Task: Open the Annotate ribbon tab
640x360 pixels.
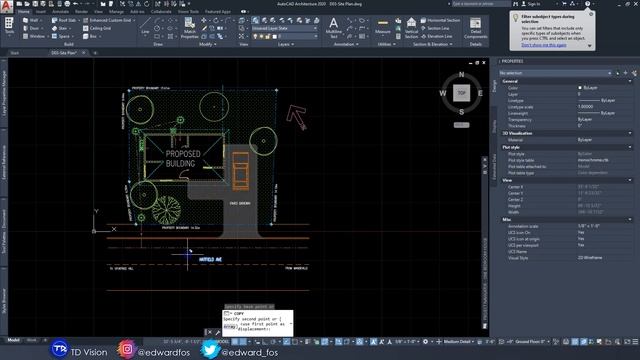Action: [60, 12]
